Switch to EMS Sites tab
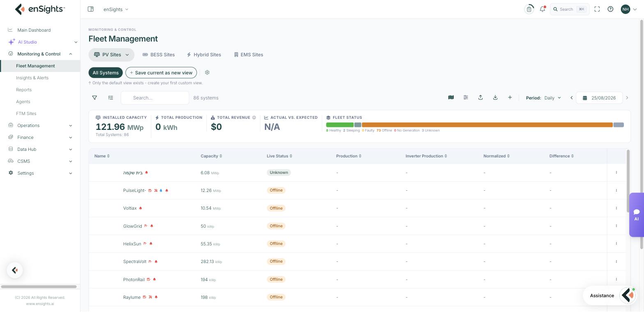 click(248, 55)
